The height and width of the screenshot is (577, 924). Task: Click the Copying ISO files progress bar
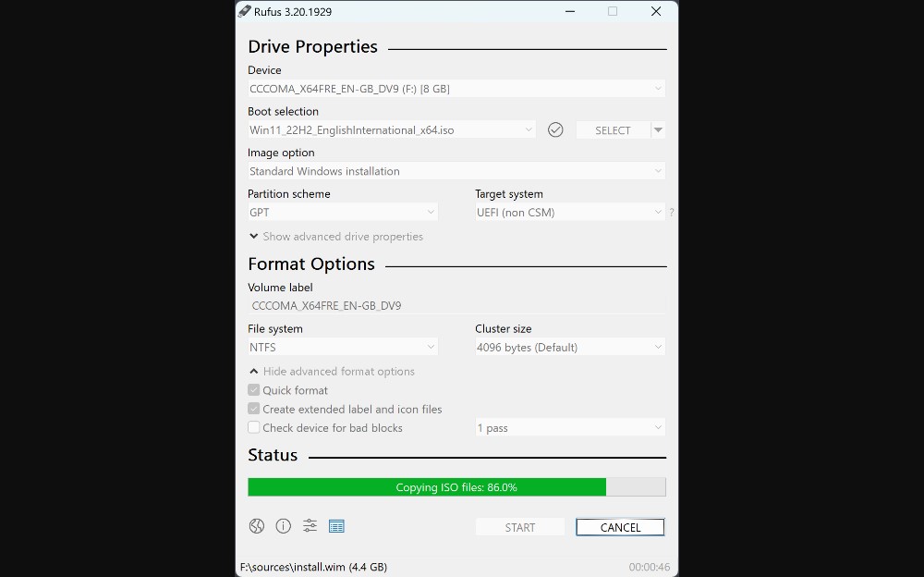456,486
